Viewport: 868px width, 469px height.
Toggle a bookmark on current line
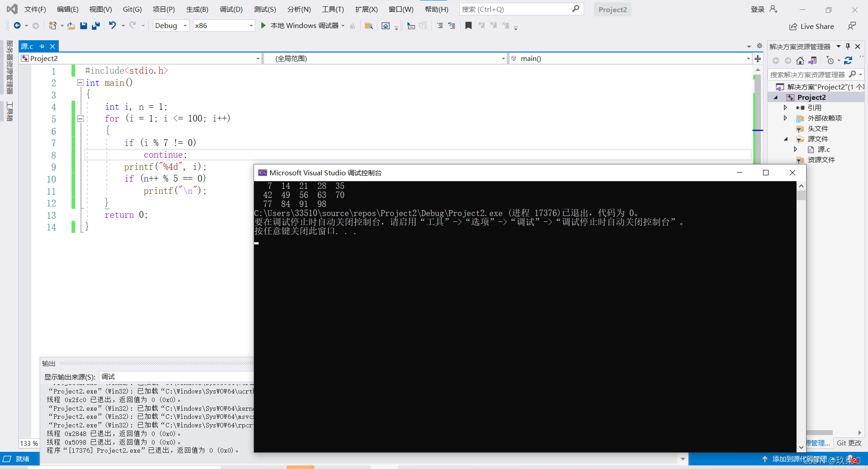tap(468, 26)
